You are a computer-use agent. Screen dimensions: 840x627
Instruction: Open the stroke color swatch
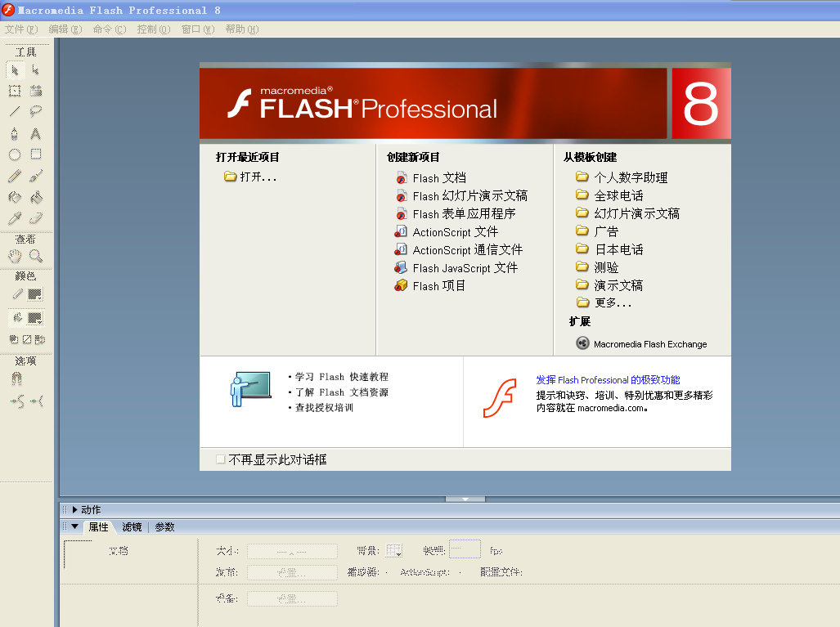(34, 294)
